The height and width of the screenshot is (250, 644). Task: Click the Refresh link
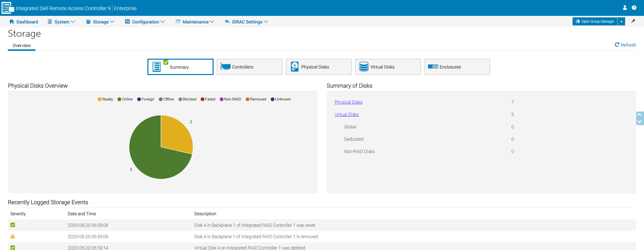(628, 45)
